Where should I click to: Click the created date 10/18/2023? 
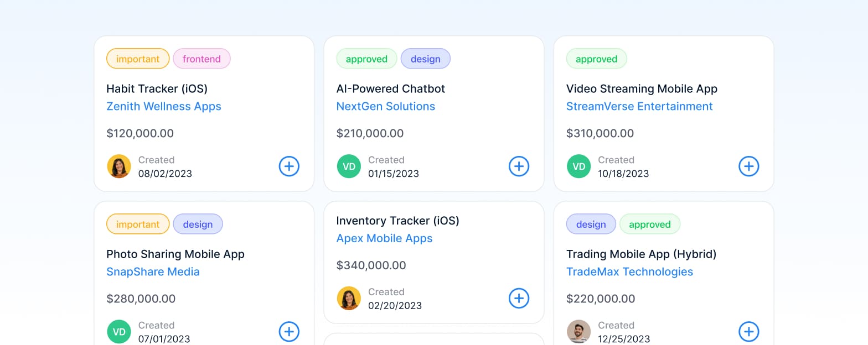click(x=623, y=174)
